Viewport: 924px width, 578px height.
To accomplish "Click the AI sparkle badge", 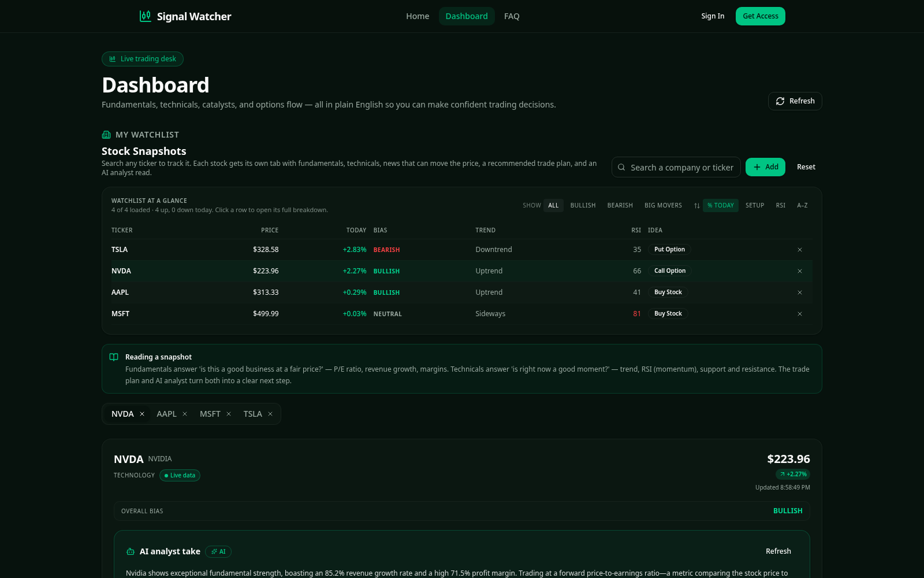I will coord(218,551).
